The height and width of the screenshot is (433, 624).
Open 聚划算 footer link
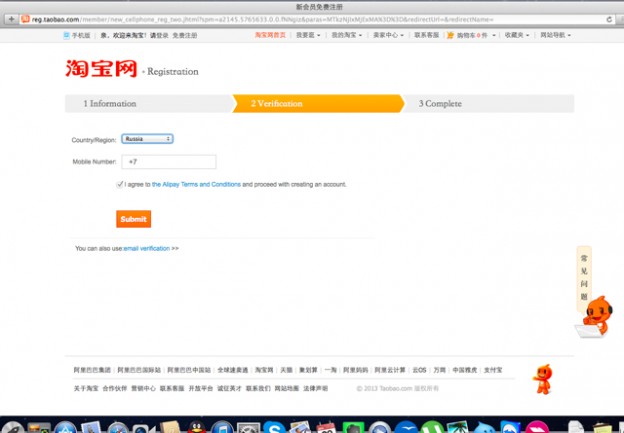[x=308, y=370]
